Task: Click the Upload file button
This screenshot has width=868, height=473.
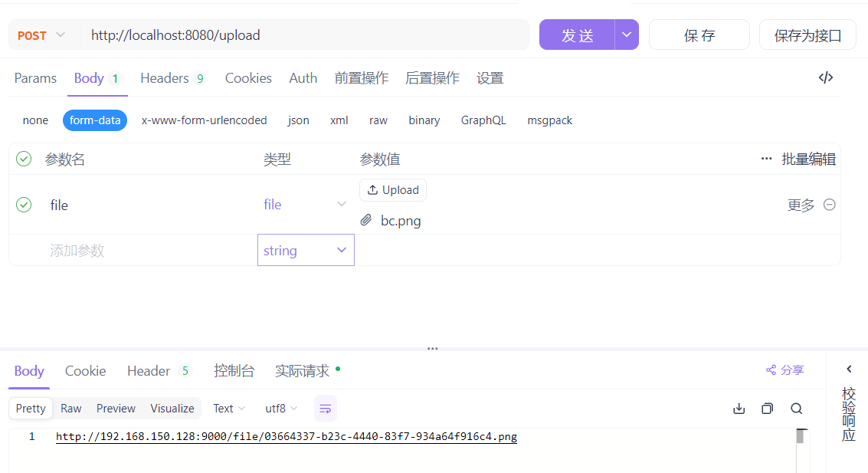Action: pyautogui.click(x=392, y=190)
